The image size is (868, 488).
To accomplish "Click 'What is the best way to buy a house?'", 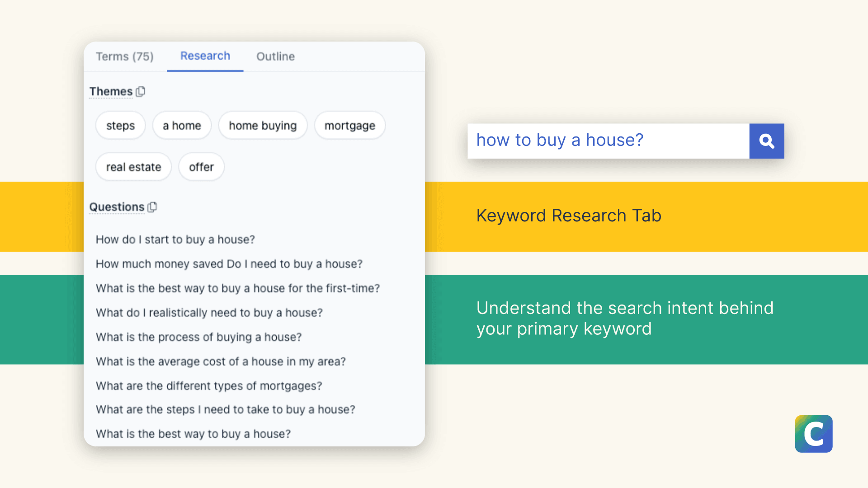I will [193, 434].
